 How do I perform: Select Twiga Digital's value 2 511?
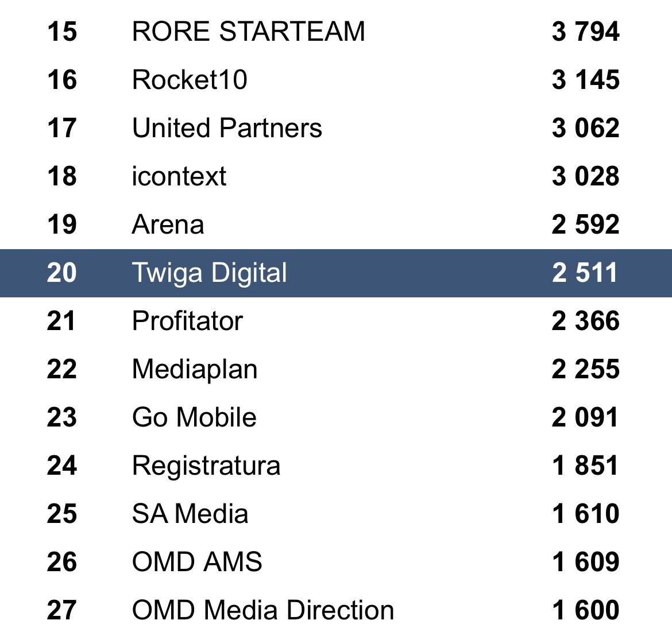pyautogui.click(x=585, y=273)
